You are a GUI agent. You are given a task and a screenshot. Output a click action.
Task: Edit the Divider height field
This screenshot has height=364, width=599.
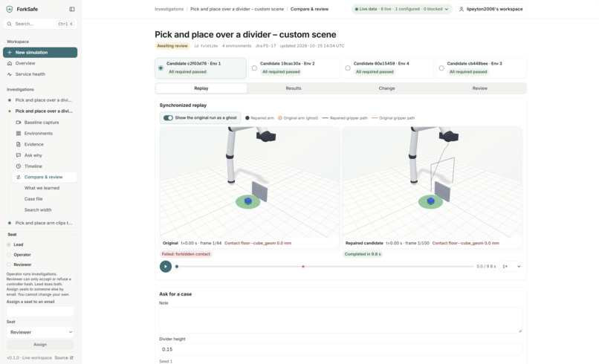coord(340,349)
